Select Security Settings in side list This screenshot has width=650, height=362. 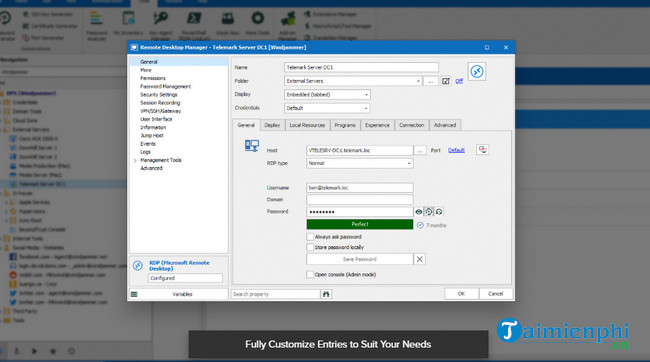[159, 95]
